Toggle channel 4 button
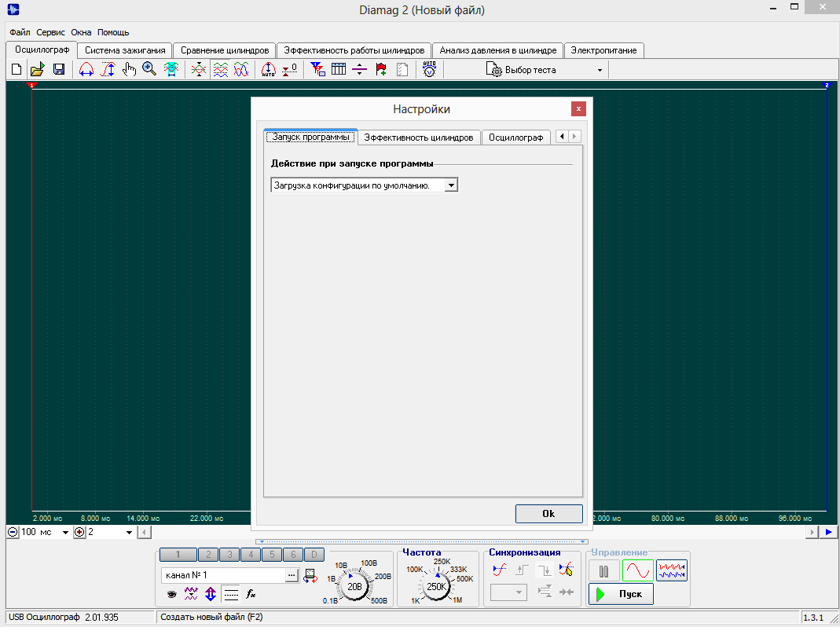Screen dimensions: 840x627 point(251,555)
